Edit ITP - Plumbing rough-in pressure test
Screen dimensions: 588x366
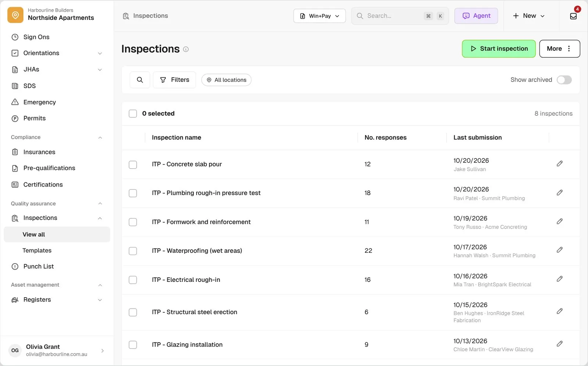(559, 193)
